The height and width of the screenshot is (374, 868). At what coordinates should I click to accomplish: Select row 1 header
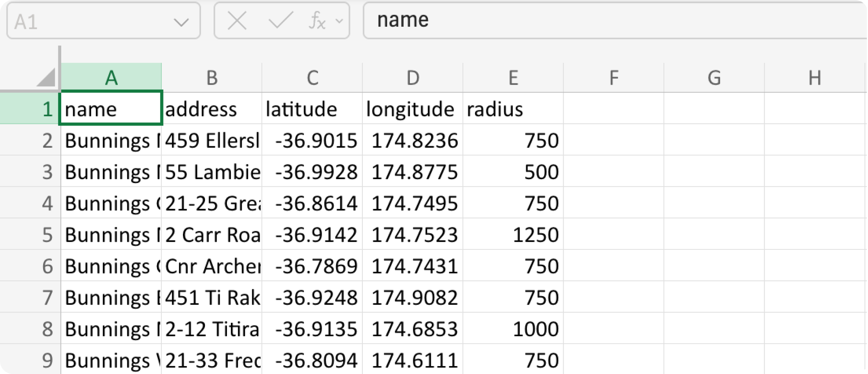pos(30,108)
